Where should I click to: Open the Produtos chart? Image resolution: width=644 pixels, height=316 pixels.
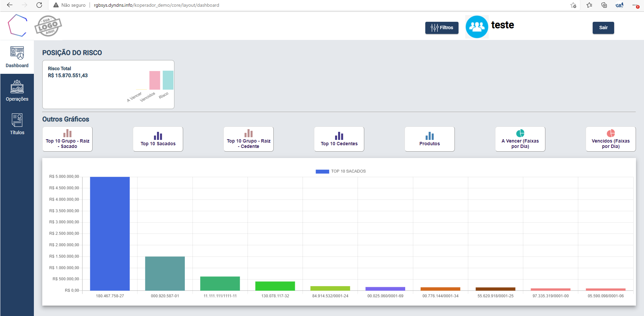430,139
